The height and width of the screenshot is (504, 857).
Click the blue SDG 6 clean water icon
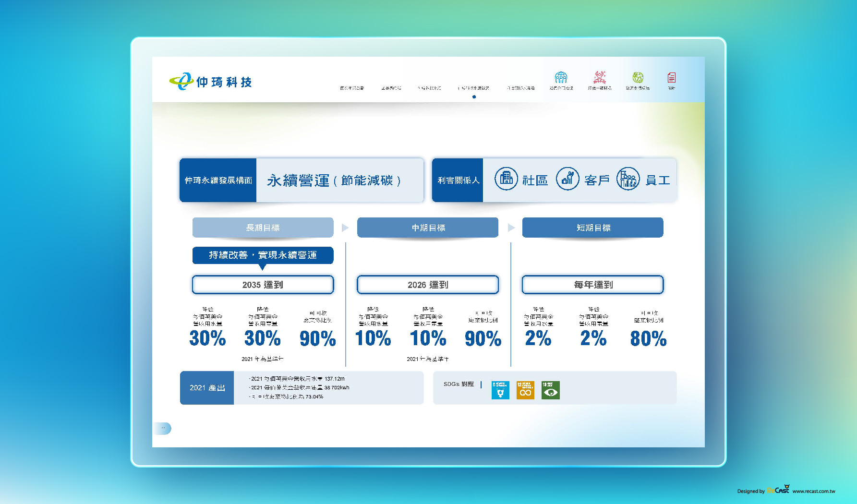click(500, 390)
